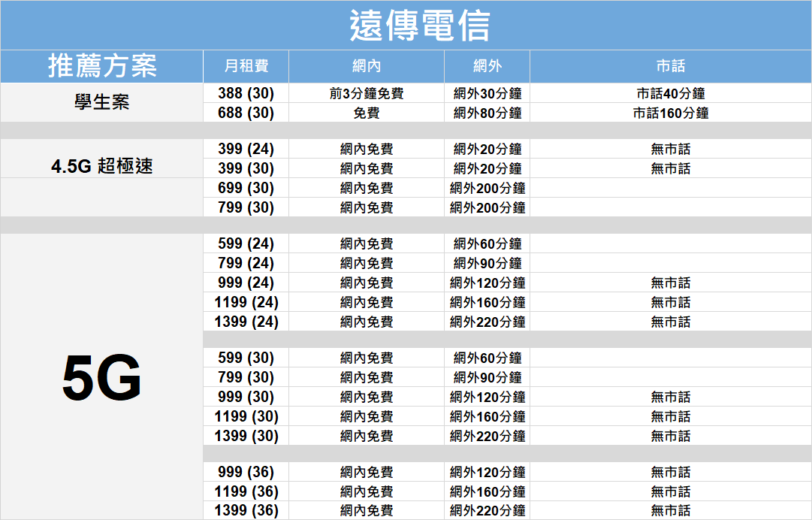Click the 遠傳電信 title banner

[406, 26]
